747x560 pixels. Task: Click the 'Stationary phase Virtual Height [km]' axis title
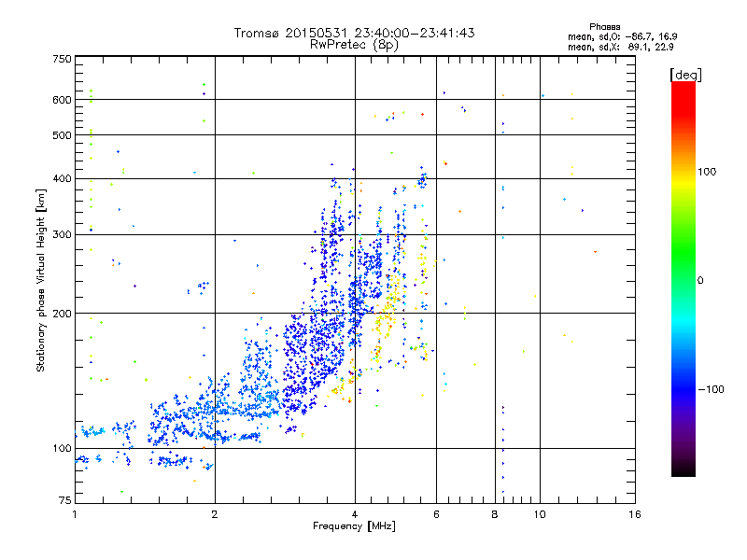[41, 280]
